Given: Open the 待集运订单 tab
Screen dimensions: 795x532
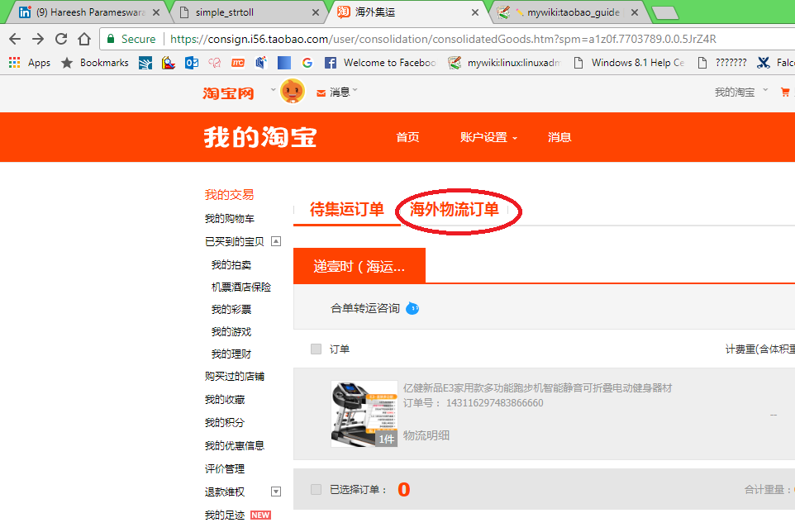Looking at the screenshot, I should [x=348, y=210].
